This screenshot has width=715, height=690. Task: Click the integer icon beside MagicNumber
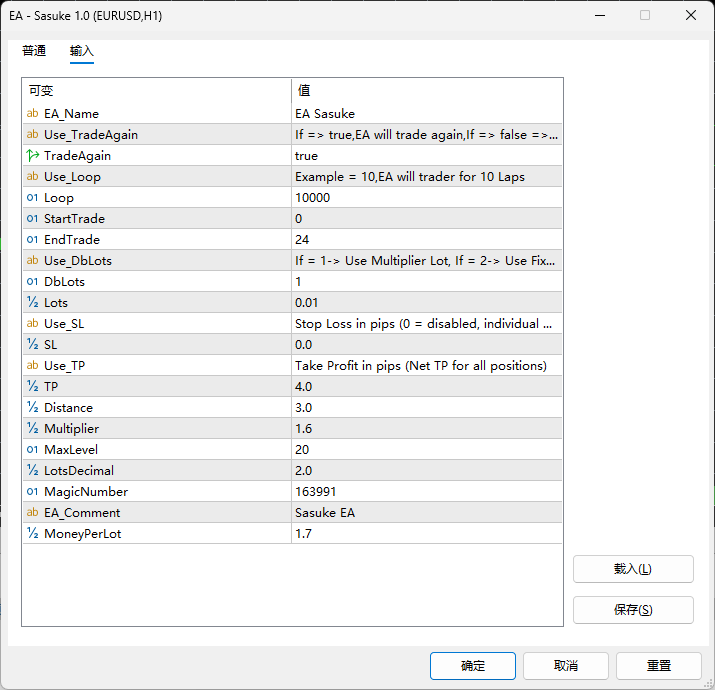click(32, 491)
